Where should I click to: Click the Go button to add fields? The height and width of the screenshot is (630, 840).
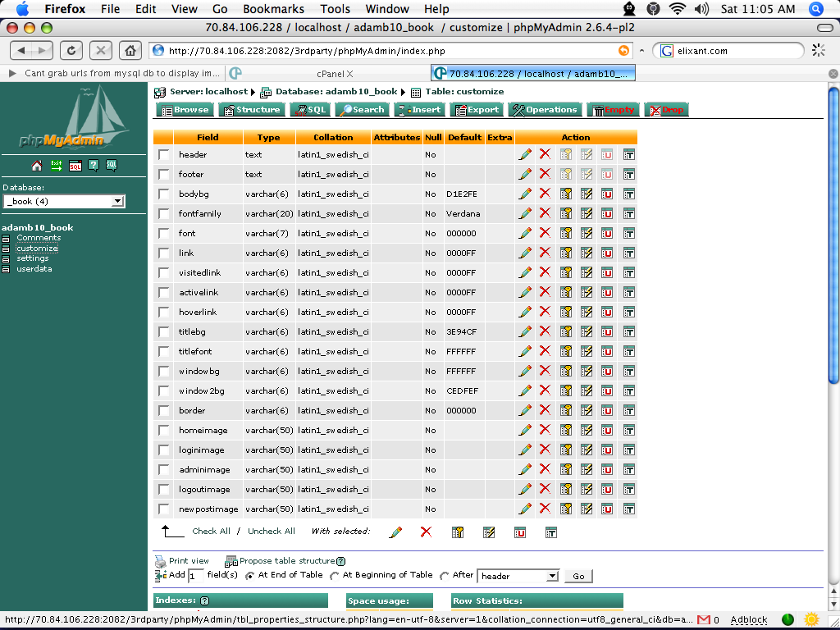pyautogui.click(x=578, y=576)
